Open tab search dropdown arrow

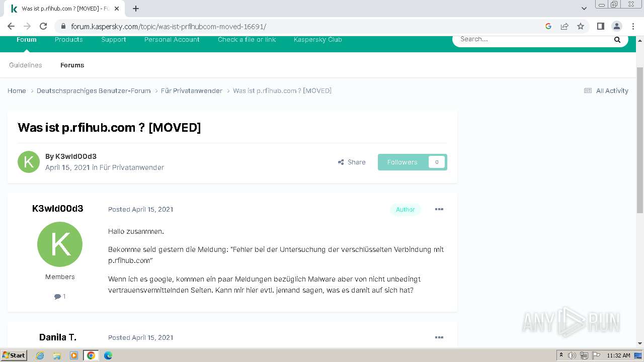(584, 9)
